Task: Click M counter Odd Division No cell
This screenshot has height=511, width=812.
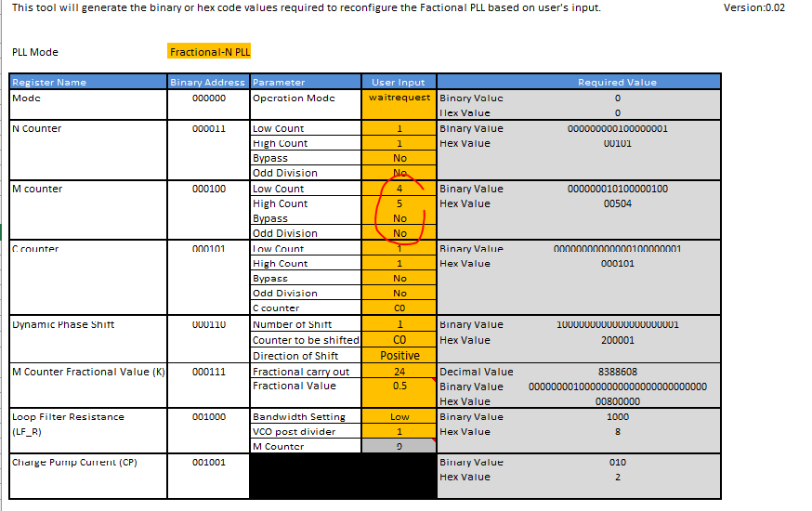Action: (x=399, y=233)
